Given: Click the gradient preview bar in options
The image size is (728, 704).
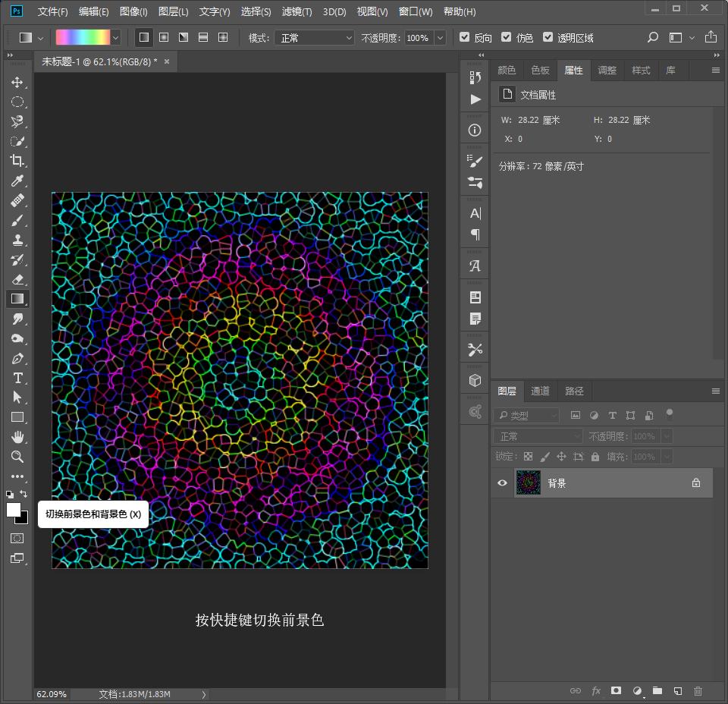Looking at the screenshot, I should pos(83,37).
